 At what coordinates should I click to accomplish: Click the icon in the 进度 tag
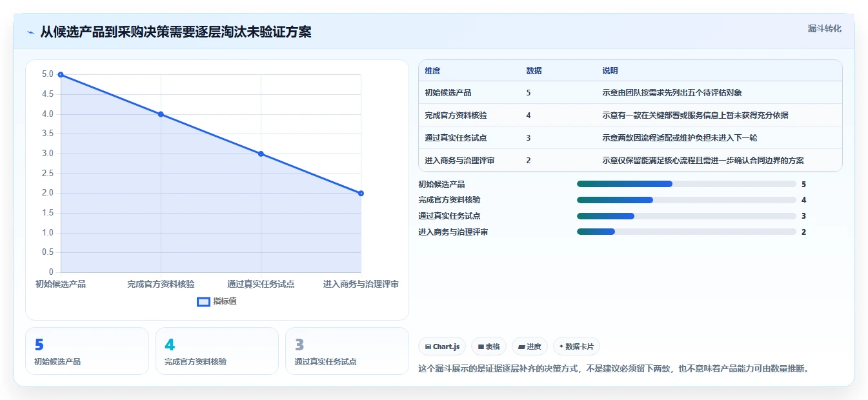(x=521, y=346)
